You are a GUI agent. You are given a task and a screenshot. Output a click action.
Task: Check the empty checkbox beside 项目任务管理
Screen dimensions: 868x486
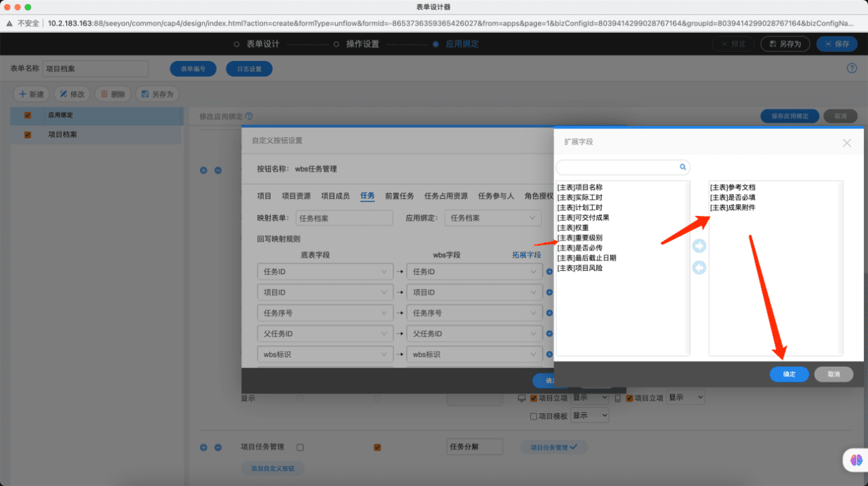[300, 447]
